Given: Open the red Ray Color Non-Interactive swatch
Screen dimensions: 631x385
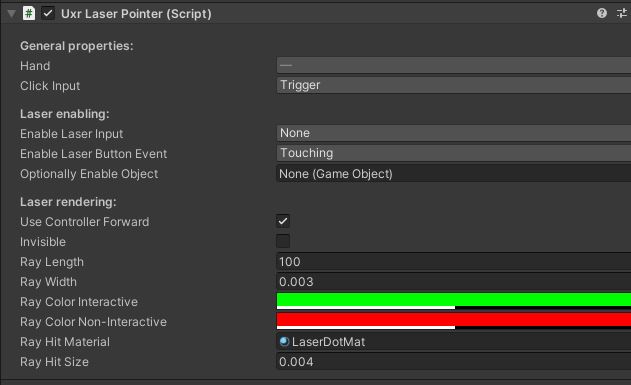Looking at the screenshot, I should [454, 321].
